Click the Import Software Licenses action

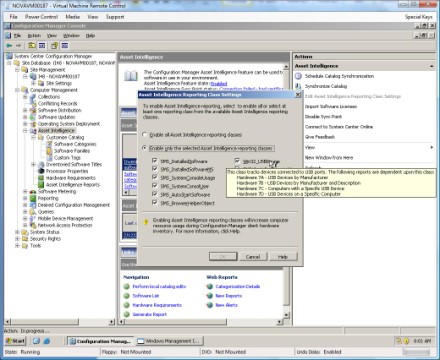pyautogui.click(x=331, y=106)
